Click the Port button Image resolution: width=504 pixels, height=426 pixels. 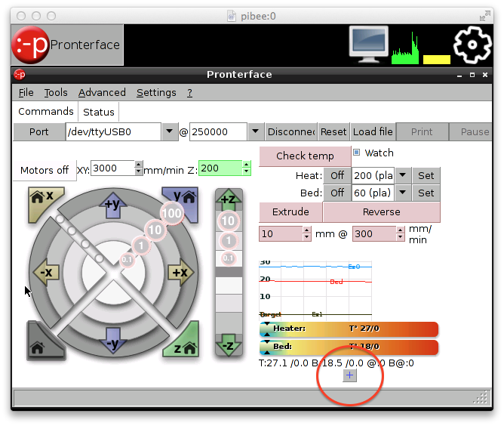tap(39, 131)
